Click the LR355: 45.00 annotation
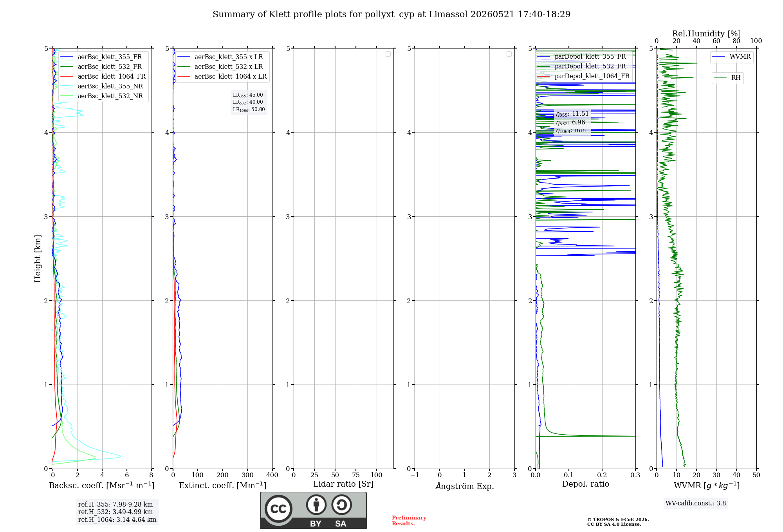783x532 pixels. pos(248,95)
